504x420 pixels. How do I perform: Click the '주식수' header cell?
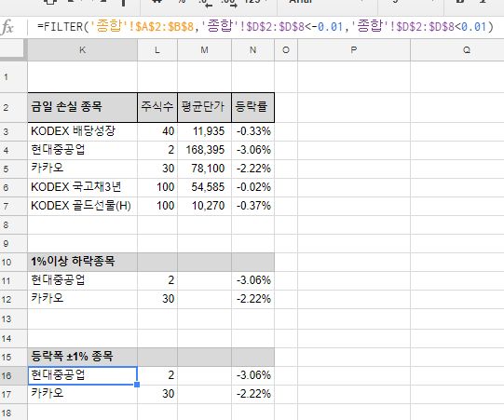click(x=157, y=107)
